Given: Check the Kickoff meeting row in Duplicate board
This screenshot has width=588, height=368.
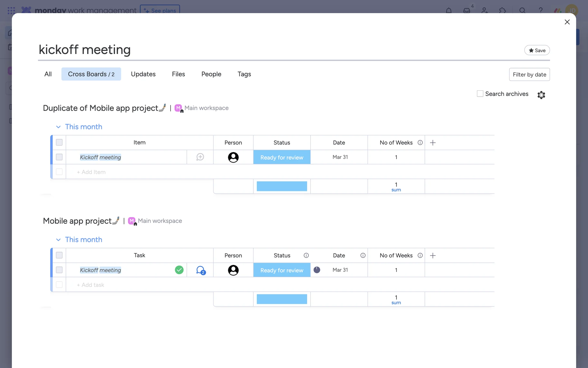Looking at the screenshot, I should (x=59, y=157).
